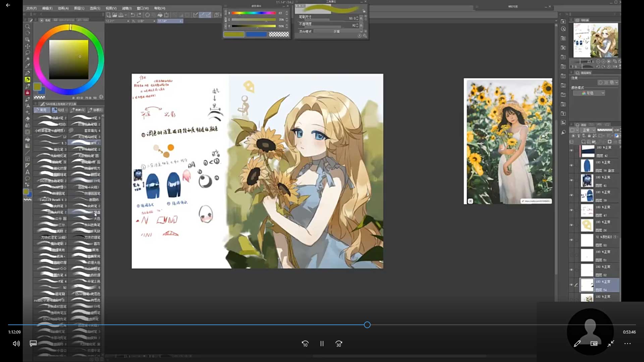
Task: Select the layer 47 thumbnail
Action: click(x=587, y=210)
